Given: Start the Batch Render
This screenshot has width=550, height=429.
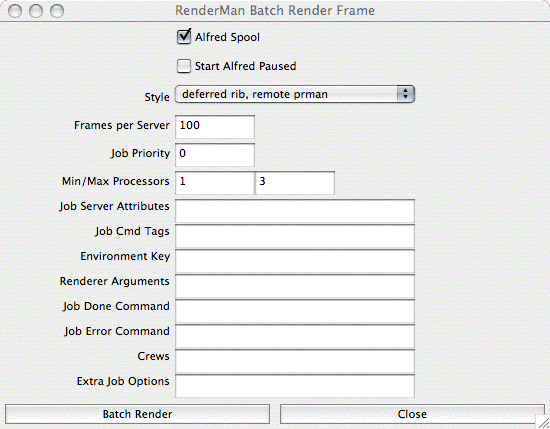Looking at the screenshot, I should pyautogui.click(x=138, y=414).
